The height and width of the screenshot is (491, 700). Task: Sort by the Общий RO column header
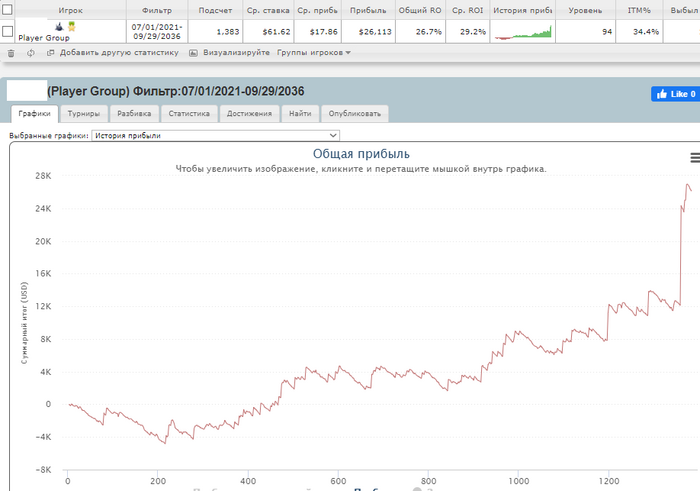point(420,10)
